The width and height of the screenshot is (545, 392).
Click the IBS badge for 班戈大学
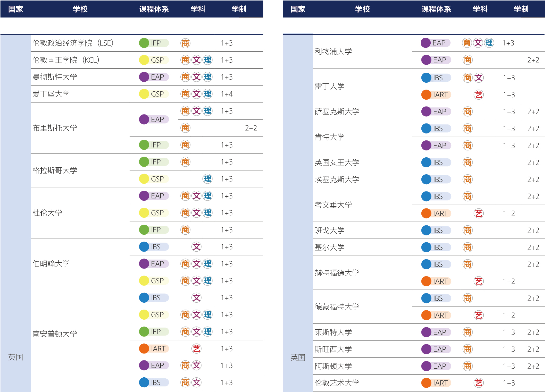coord(436,230)
